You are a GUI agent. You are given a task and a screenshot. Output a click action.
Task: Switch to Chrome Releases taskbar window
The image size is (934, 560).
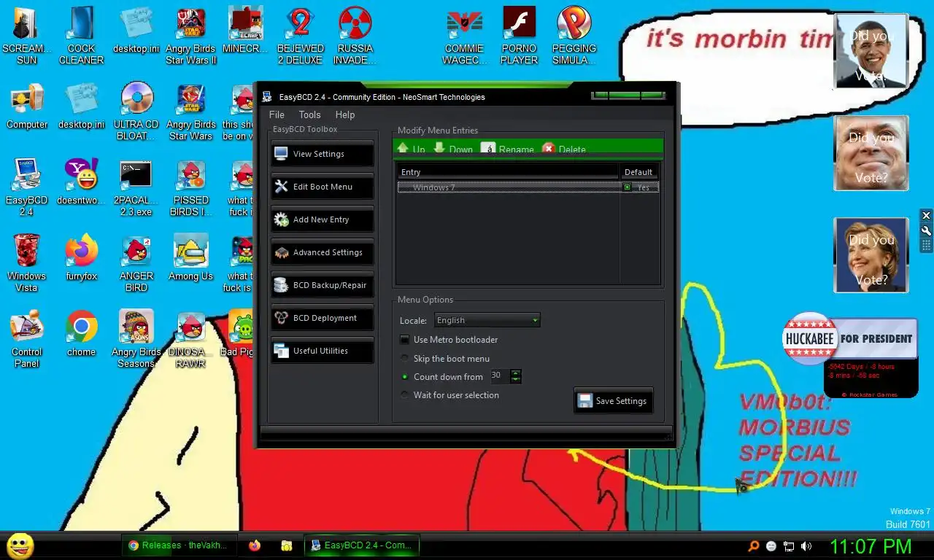click(179, 545)
